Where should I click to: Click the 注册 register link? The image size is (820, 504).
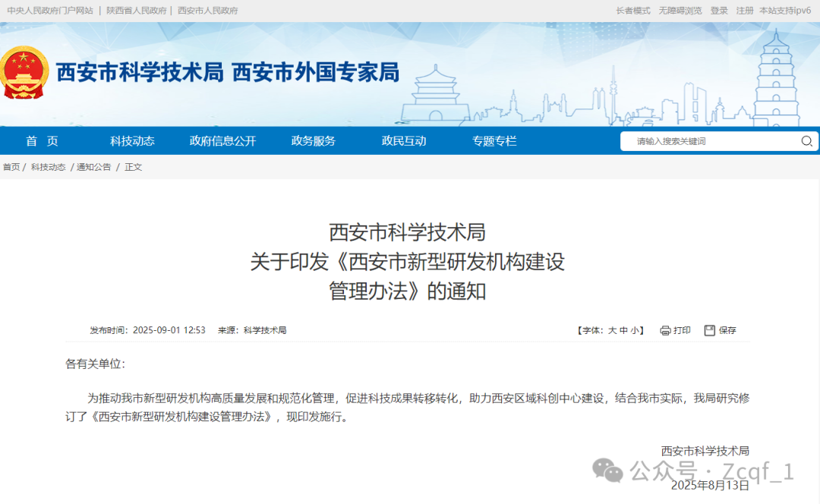(x=744, y=11)
